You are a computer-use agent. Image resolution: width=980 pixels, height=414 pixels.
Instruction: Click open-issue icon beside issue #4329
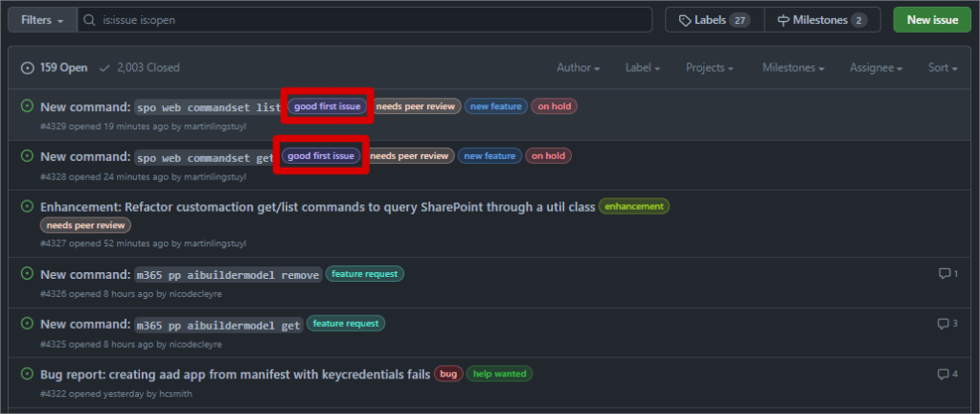point(27,106)
